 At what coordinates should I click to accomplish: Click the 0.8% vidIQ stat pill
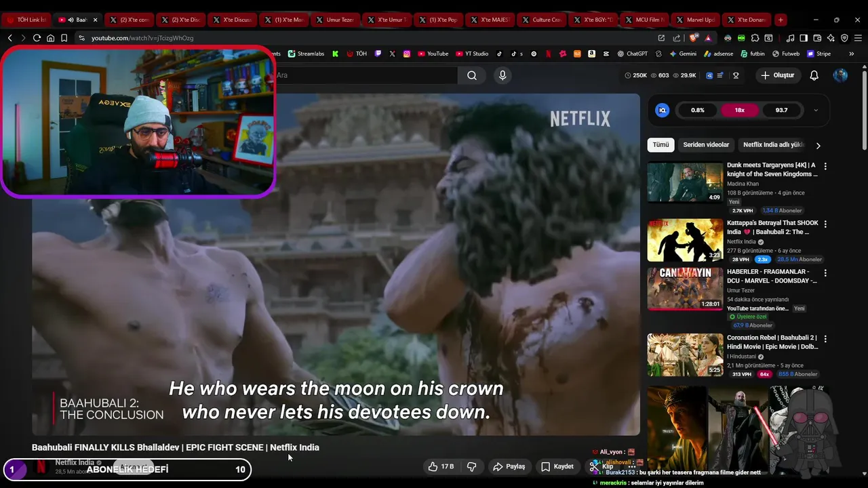[x=698, y=110]
